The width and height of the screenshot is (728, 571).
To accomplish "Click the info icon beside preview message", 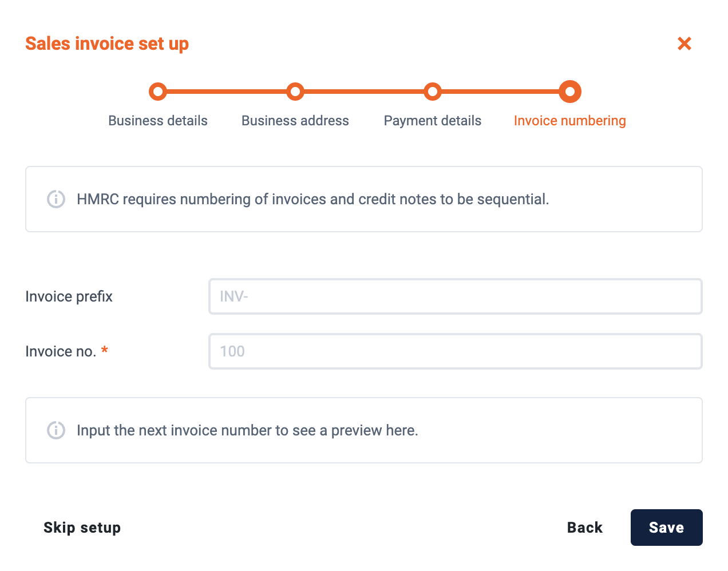I will (x=56, y=430).
